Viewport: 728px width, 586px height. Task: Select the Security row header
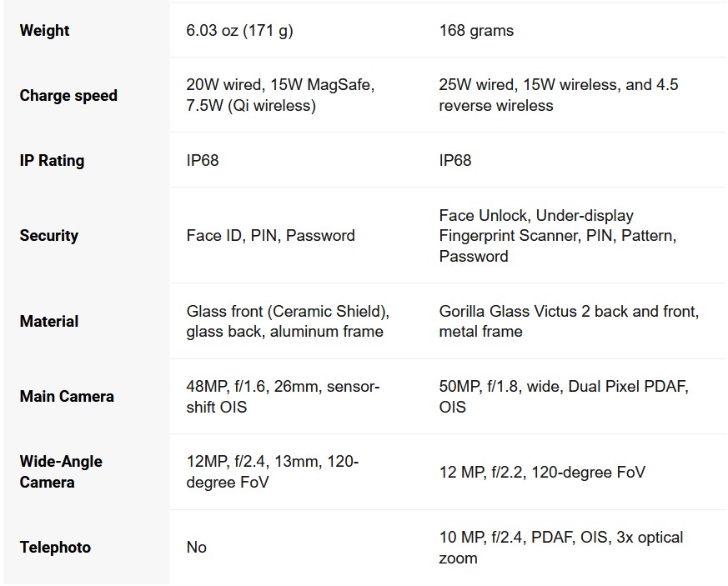[49, 236]
